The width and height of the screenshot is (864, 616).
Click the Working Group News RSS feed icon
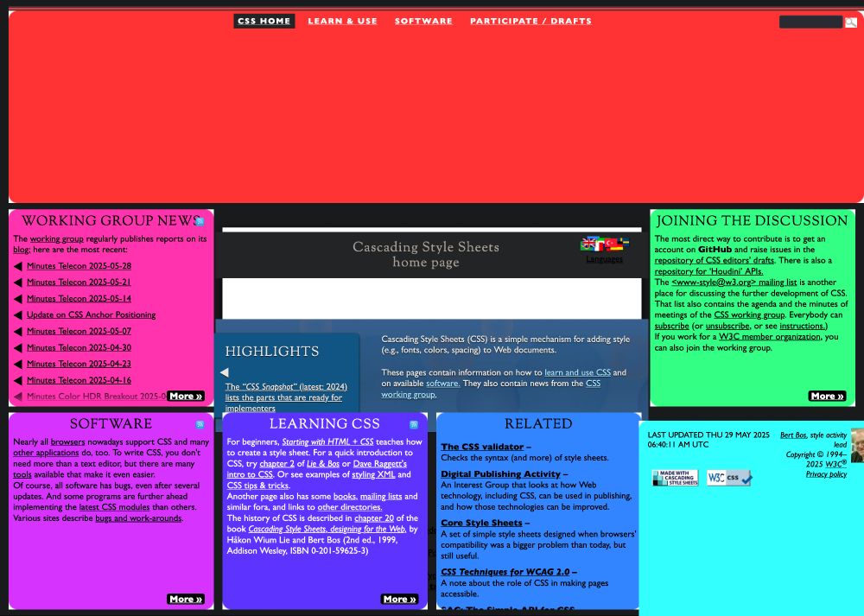[200, 221]
